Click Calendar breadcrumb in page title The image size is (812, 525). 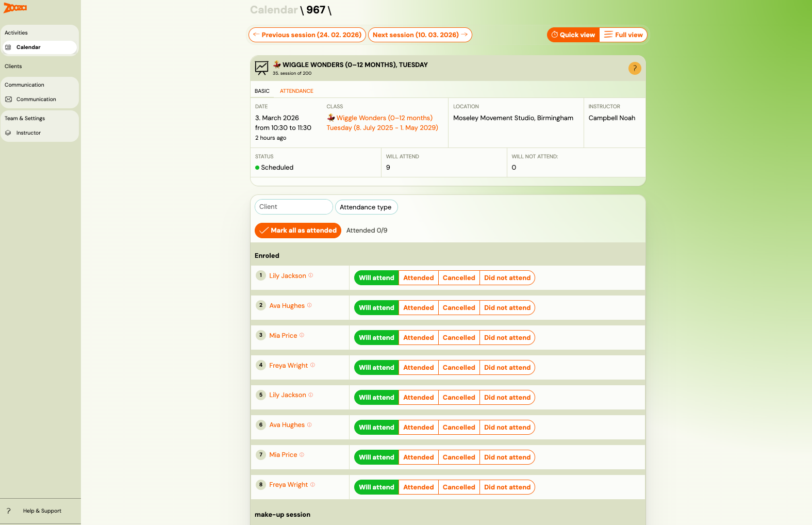(274, 10)
